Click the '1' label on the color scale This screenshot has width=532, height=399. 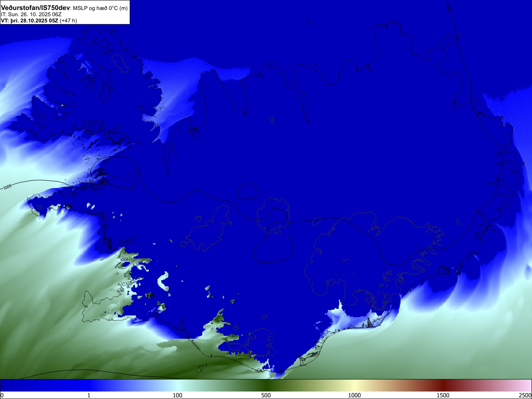89,395
